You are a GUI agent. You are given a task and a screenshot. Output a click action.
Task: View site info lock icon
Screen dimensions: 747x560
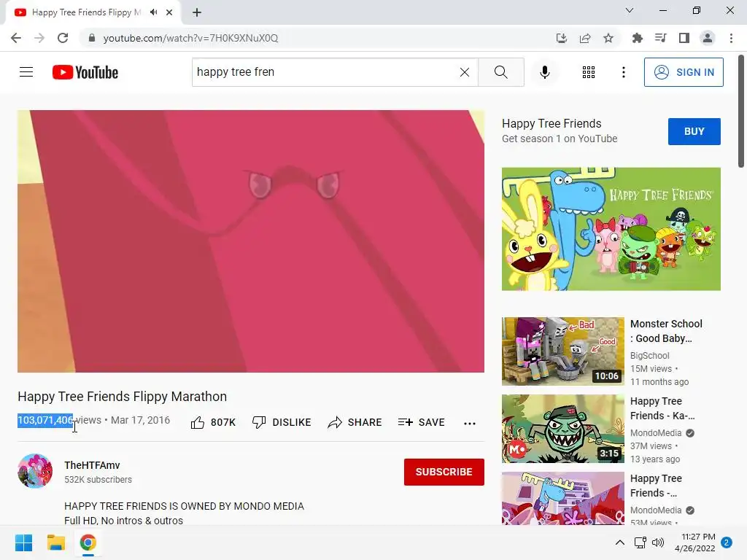[x=92, y=38]
